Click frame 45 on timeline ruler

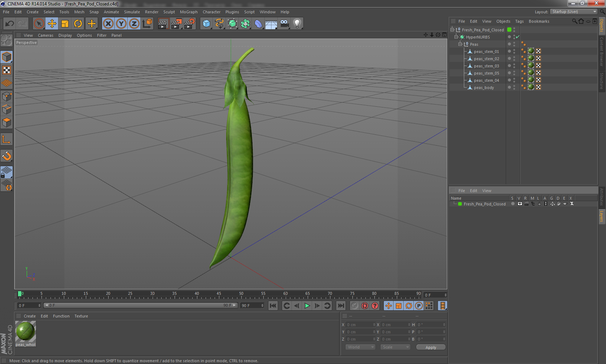pyautogui.click(x=219, y=294)
